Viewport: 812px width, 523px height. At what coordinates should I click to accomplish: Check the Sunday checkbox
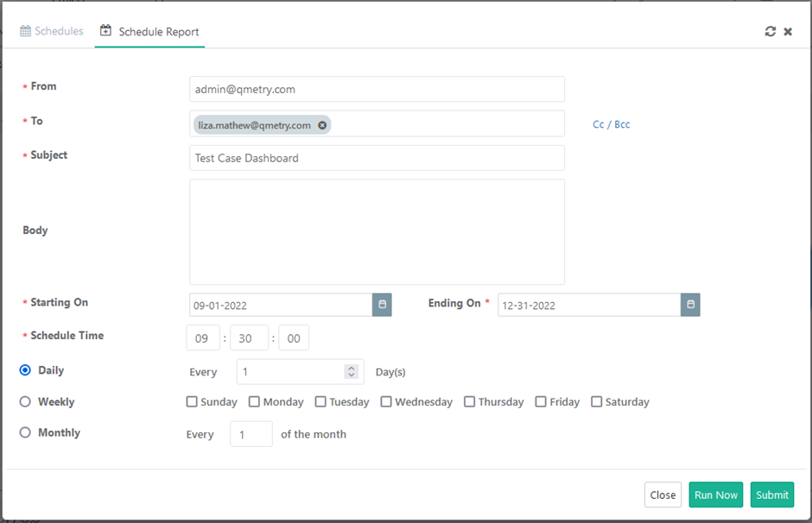point(192,401)
